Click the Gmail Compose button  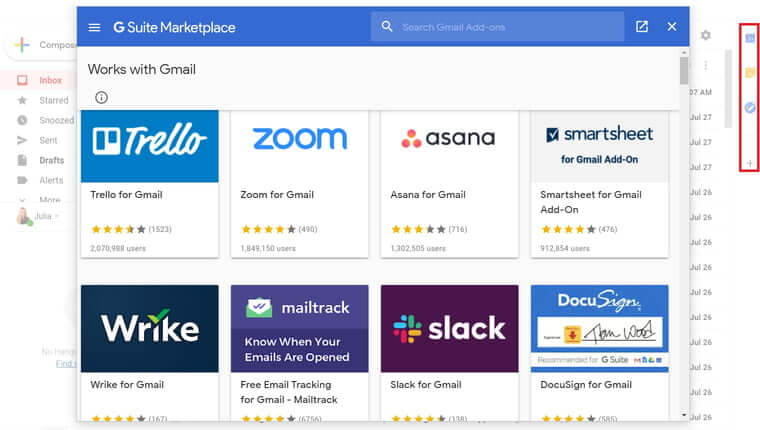[x=43, y=45]
